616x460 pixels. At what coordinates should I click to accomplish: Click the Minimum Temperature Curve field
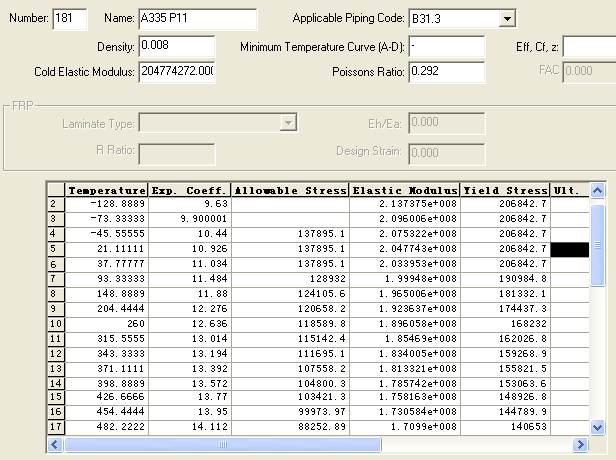[x=446, y=46]
